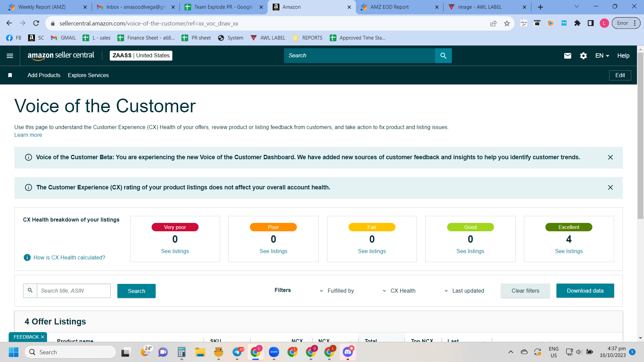Open the Windows Start menu
Image resolution: width=644 pixels, height=362 pixels.
pos(13,352)
